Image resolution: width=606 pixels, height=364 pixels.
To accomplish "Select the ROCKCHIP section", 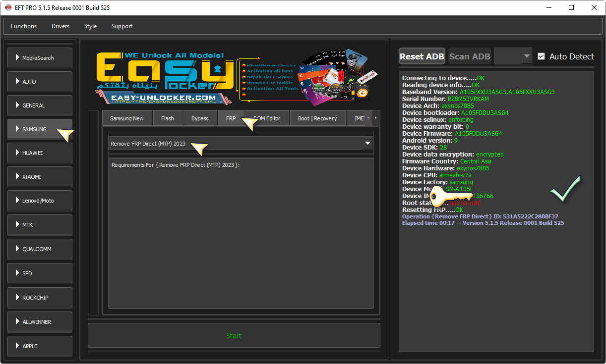I will tap(40, 298).
